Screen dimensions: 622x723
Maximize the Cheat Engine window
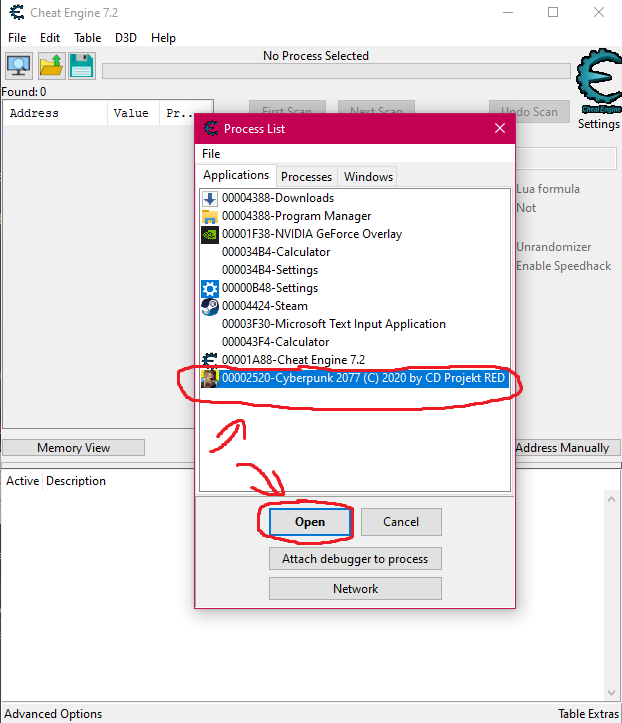tap(553, 12)
